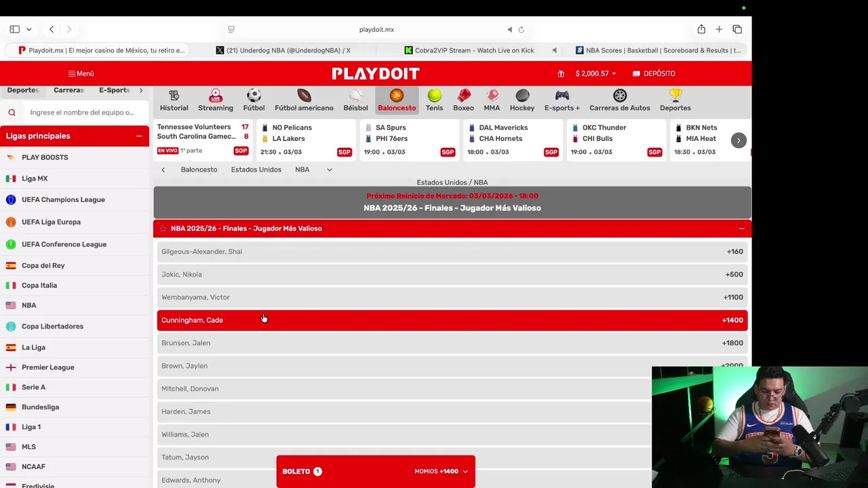Image resolution: width=868 pixels, height=488 pixels.
Task: Select Mitchell, Donovan option
Action: point(404,388)
